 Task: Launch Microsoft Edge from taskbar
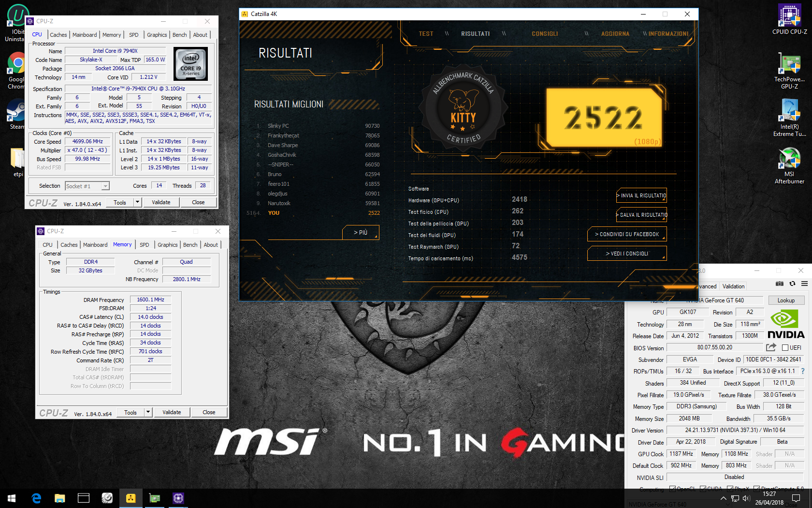[36, 498]
